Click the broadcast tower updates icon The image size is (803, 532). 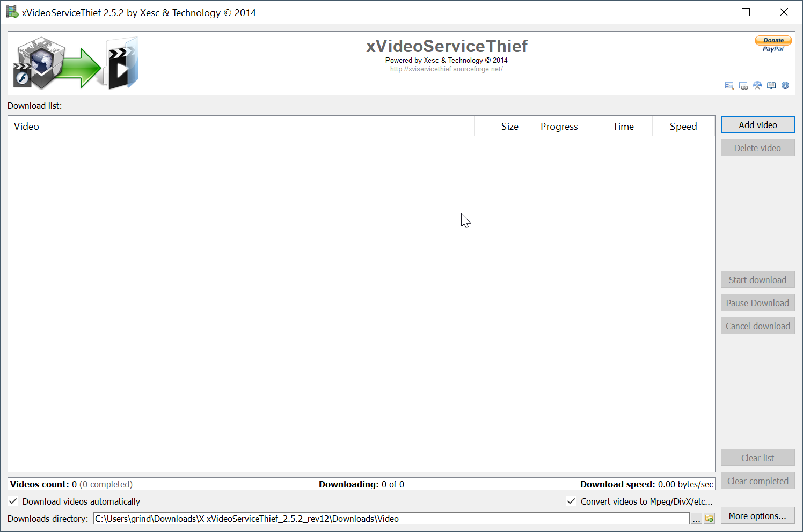(757, 85)
